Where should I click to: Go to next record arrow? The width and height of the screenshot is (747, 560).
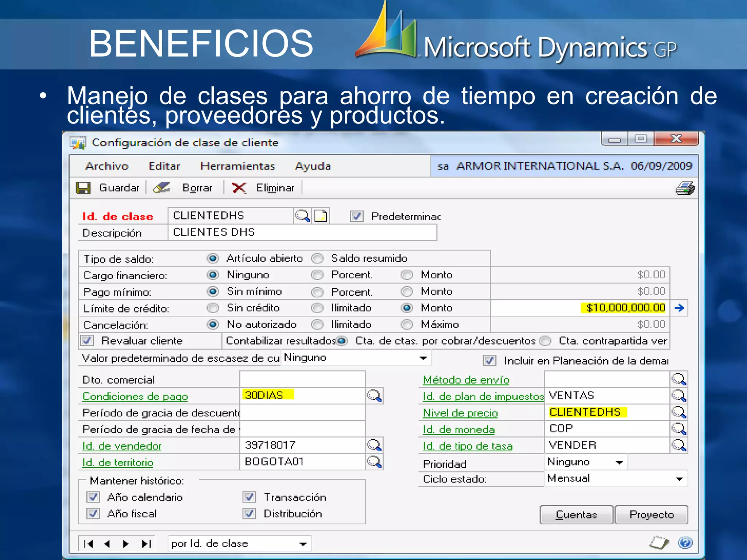point(126,544)
